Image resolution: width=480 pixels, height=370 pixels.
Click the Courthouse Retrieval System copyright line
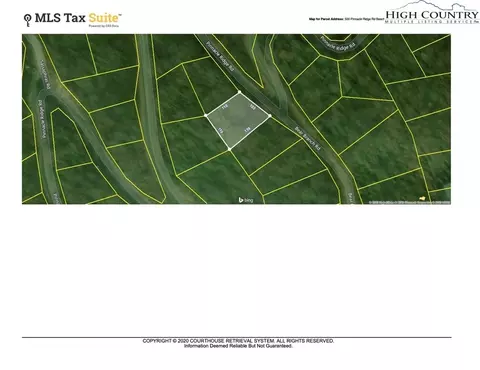[238, 341]
